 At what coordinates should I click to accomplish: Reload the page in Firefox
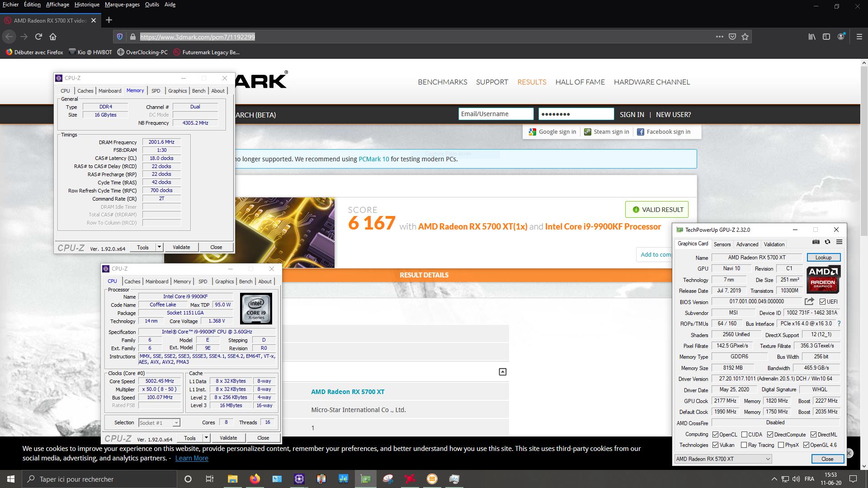coord(38,37)
